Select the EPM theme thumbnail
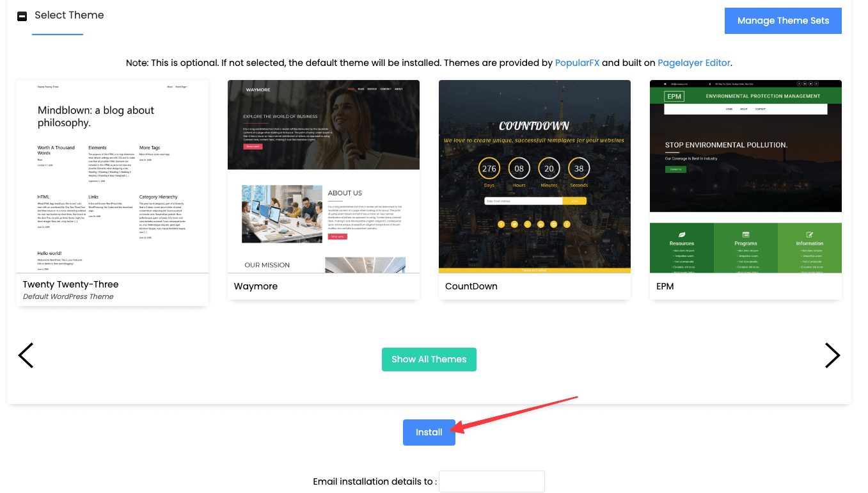 coord(745,146)
